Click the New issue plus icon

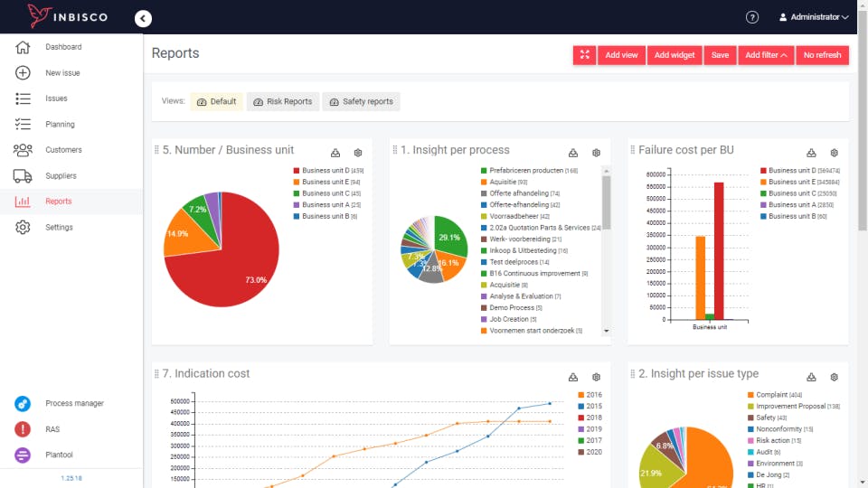pos(23,72)
